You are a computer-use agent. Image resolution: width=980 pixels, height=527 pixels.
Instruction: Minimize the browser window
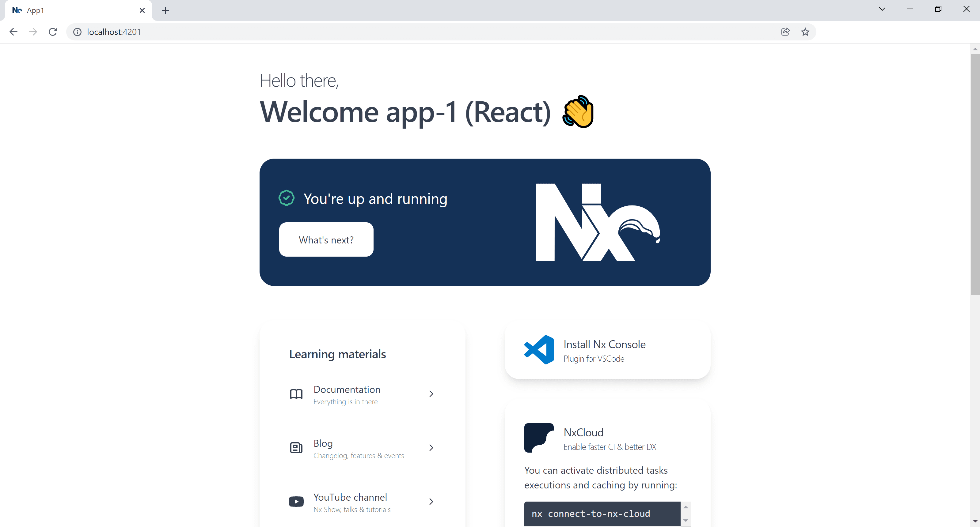tap(910, 9)
